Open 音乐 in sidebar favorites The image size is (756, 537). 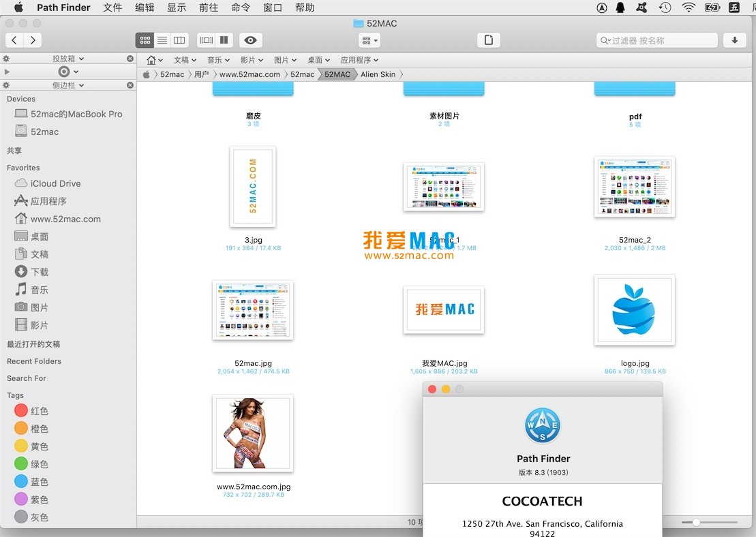pos(31,290)
